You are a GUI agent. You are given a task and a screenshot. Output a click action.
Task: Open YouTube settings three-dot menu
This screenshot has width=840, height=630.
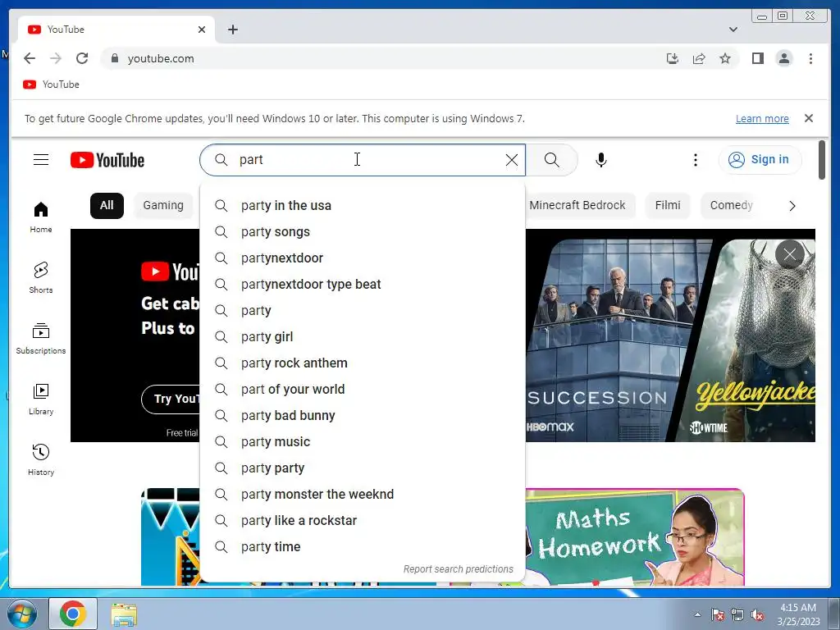(x=696, y=160)
